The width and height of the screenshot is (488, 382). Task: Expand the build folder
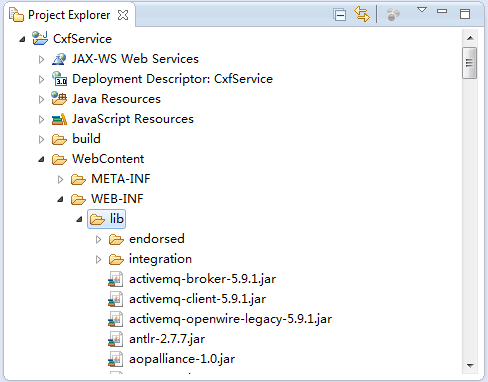[41, 139]
